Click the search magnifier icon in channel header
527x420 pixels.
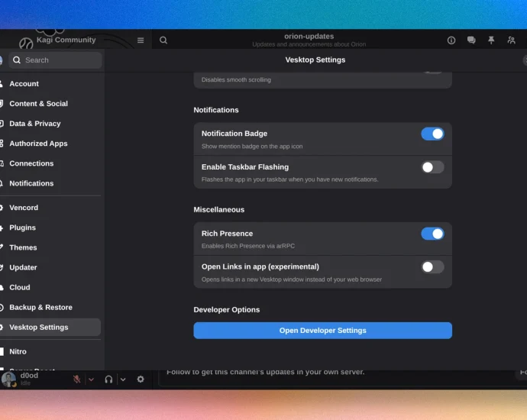pos(163,40)
